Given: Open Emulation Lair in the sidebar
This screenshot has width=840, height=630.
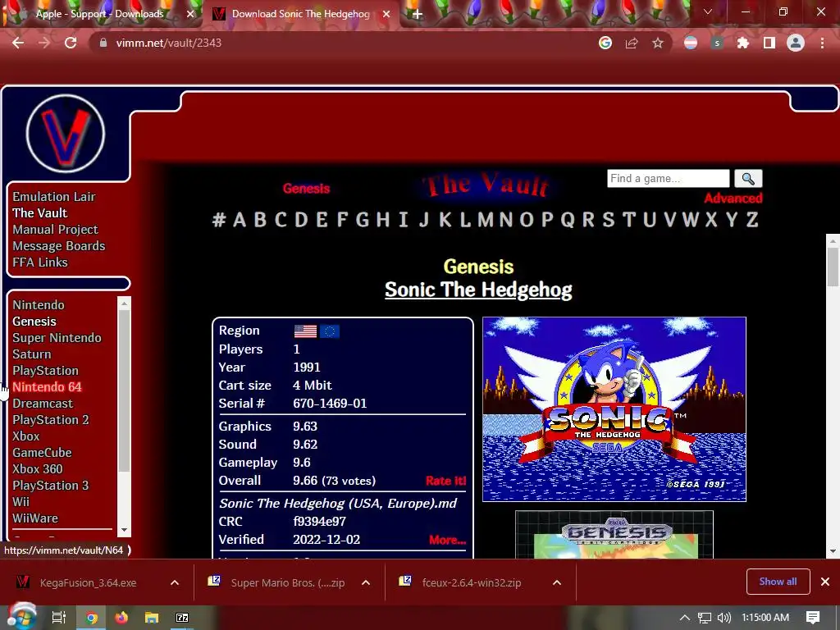Looking at the screenshot, I should (x=54, y=197).
